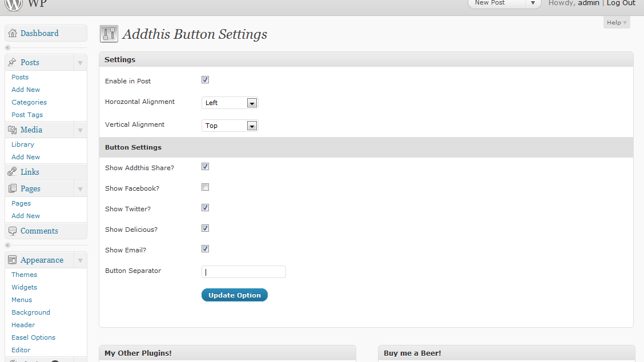
Task: Open the Appearance menu heading
Action: (x=42, y=260)
